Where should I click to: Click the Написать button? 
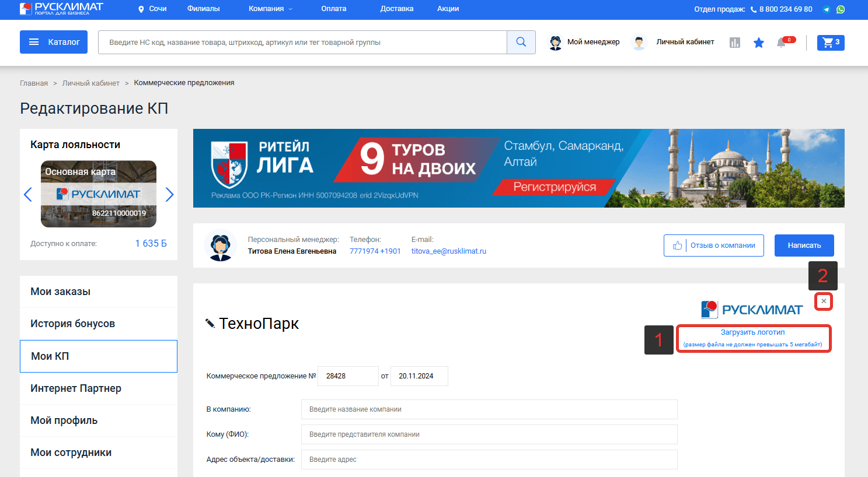[804, 245]
